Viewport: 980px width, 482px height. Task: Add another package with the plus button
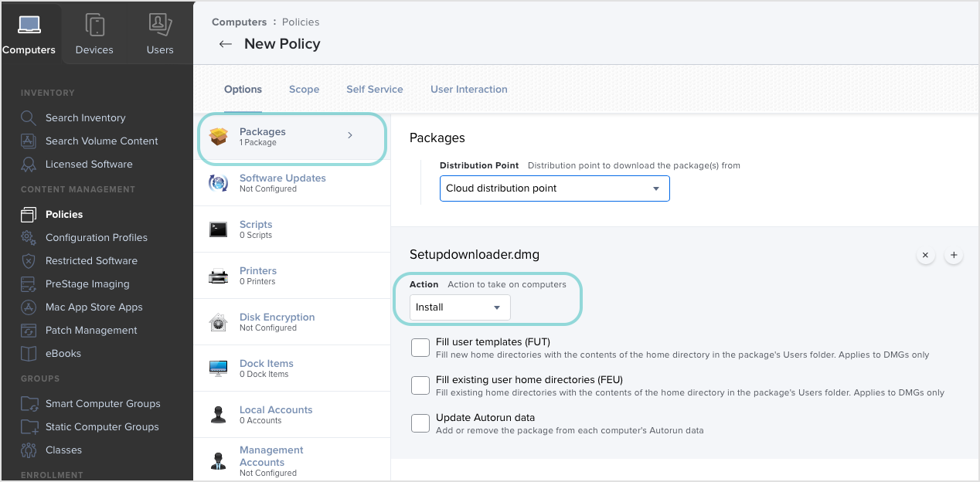[953, 254]
